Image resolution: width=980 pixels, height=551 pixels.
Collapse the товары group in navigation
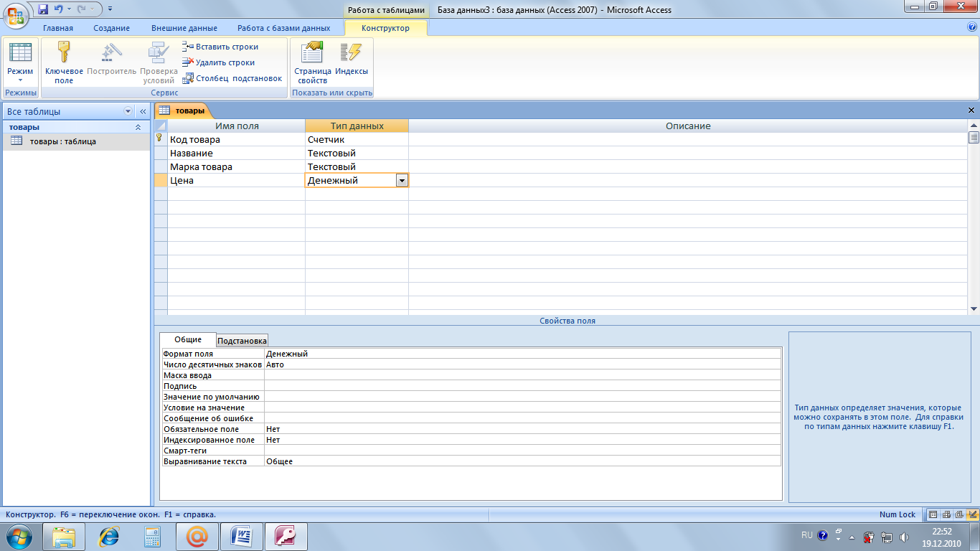point(138,127)
